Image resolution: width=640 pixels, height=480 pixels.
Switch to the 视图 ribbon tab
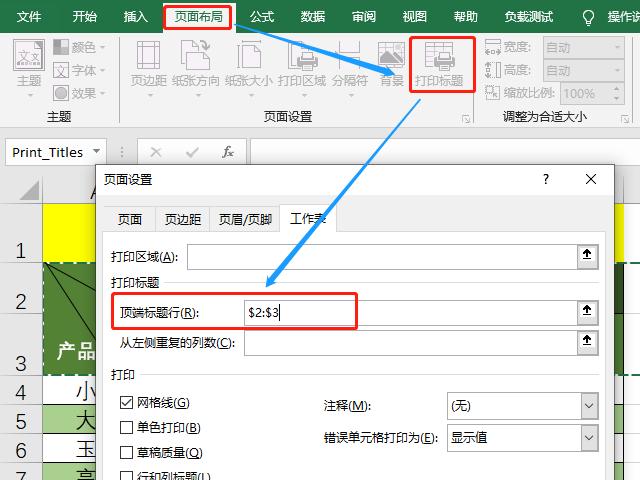[414, 17]
